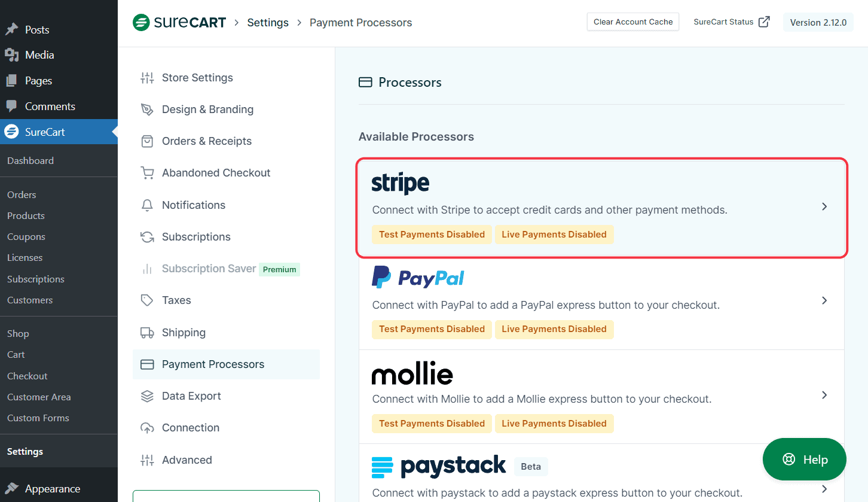Click PayPal's Live Payments Disabled badge
The height and width of the screenshot is (502, 868).
(554, 329)
